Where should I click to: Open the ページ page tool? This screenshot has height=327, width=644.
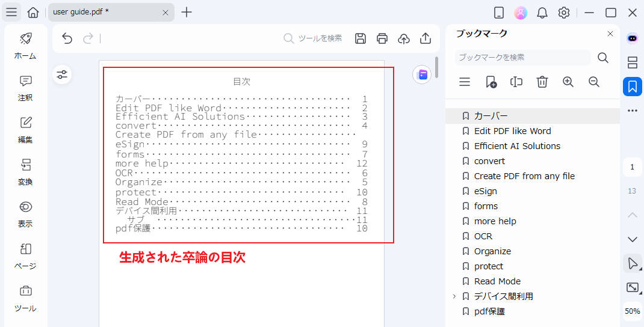(25, 256)
